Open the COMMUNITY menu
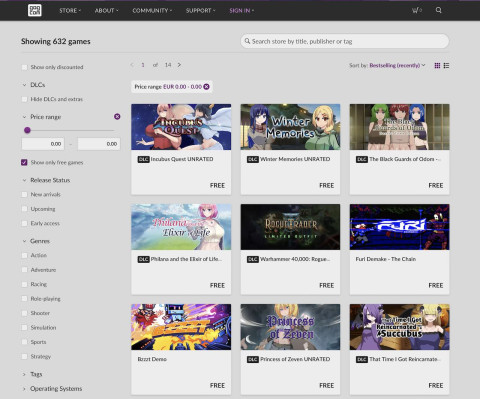Viewport: 480px width, 399px height. (152, 10)
